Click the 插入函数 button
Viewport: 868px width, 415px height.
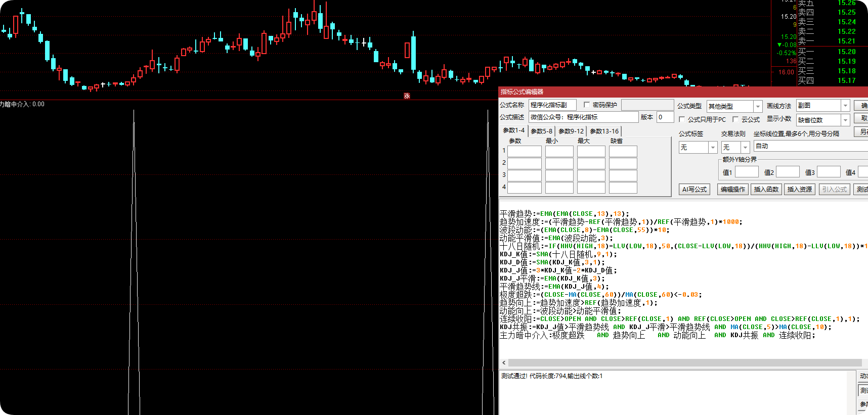766,190
